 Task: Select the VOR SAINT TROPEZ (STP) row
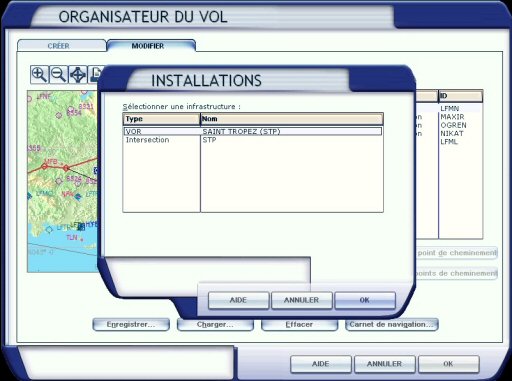tap(253, 131)
